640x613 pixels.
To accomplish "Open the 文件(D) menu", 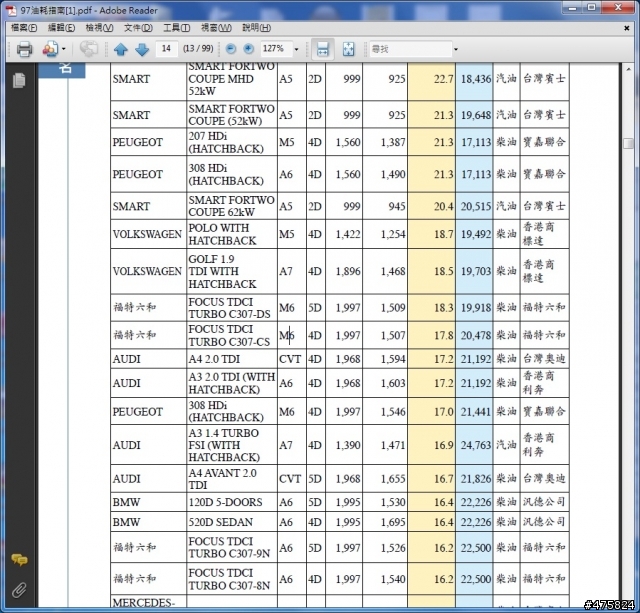I will (x=138, y=28).
